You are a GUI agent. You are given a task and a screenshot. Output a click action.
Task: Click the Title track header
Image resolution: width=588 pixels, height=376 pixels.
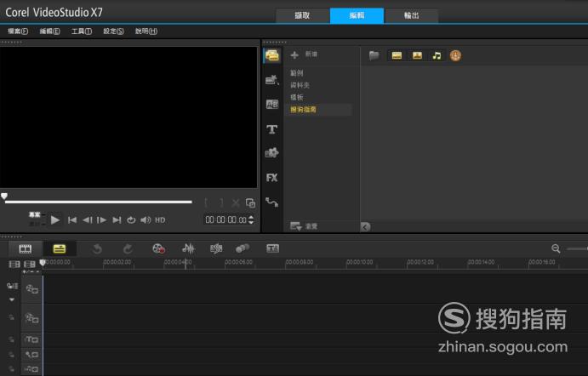point(31,340)
